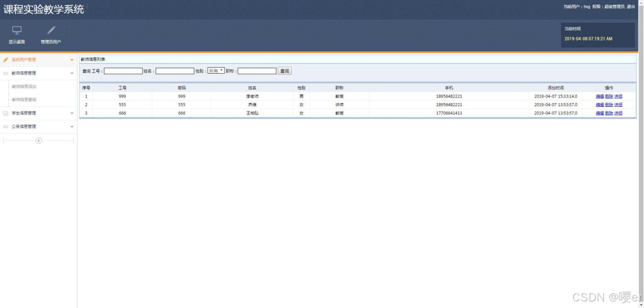Click 退出 to log out
Screen dimensions: 644x308
(630, 7)
